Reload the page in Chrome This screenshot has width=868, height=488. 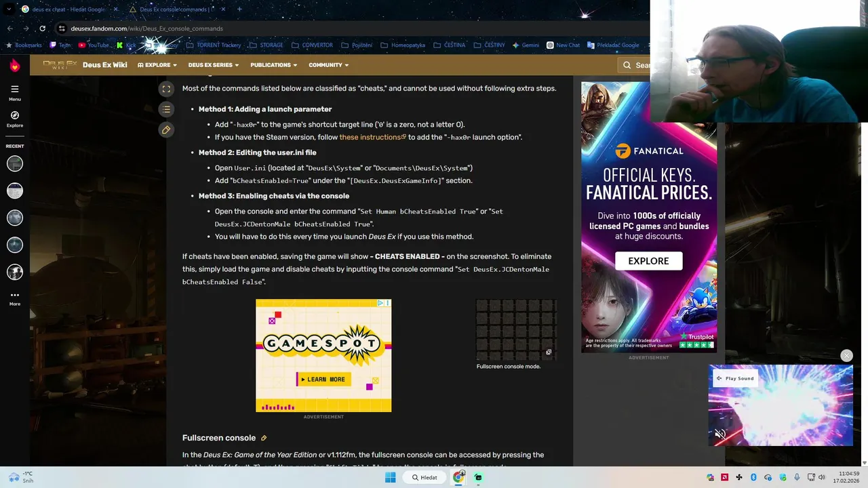tap(42, 28)
